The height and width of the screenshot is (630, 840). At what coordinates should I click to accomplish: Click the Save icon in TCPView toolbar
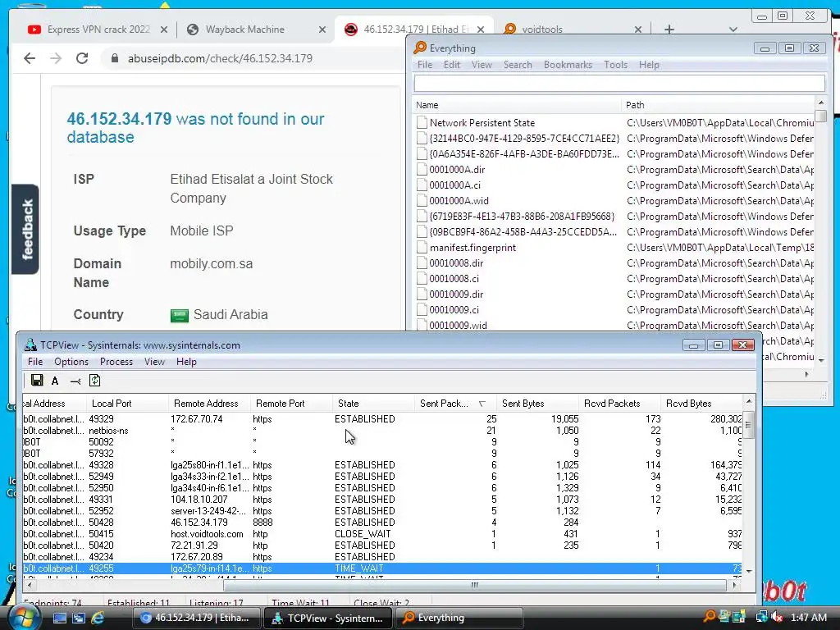pyautogui.click(x=37, y=381)
